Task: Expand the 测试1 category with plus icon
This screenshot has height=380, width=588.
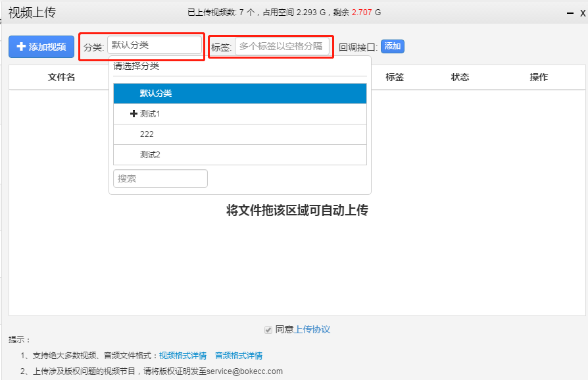Action: pos(134,114)
